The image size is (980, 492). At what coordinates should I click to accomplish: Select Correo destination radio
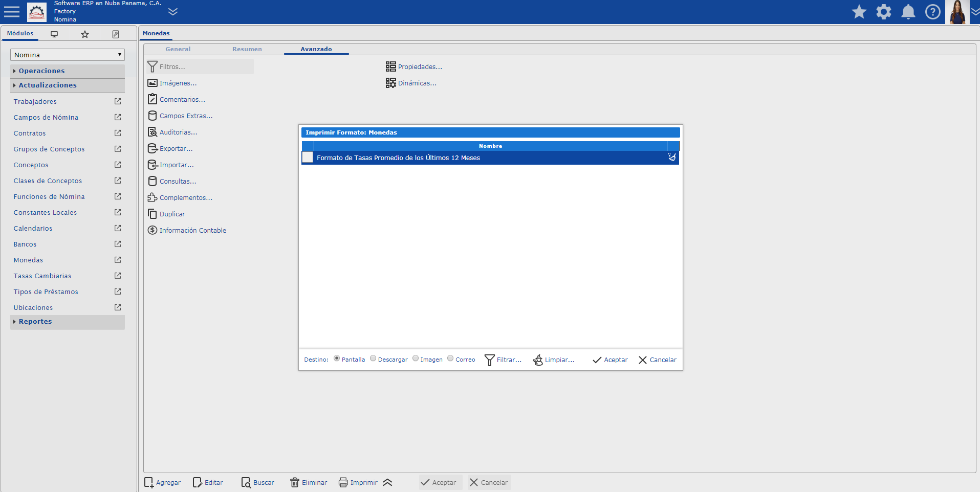[450, 359]
